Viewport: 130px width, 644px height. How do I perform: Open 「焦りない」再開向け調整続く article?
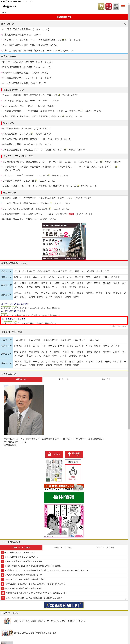click(x=24, y=175)
